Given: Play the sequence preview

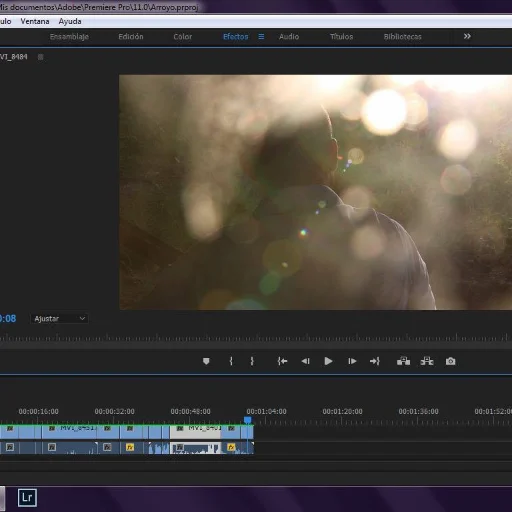Looking at the screenshot, I should pyautogui.click(x=328, y=361).
